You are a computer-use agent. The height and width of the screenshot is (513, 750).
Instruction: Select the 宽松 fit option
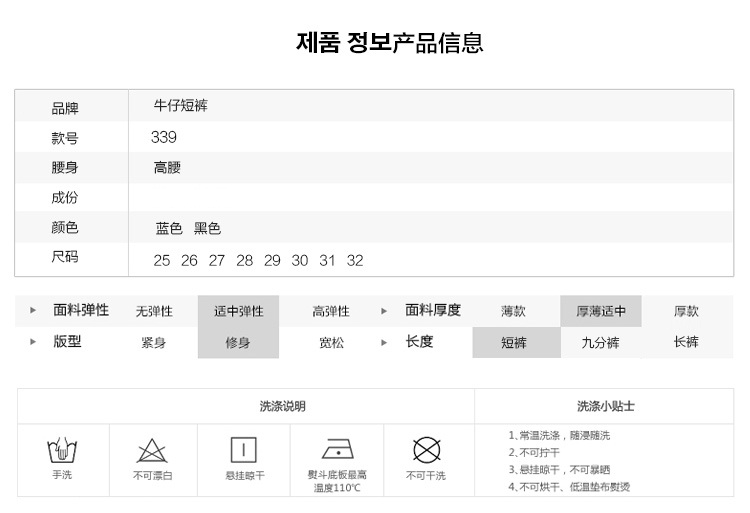click(331, 343)
